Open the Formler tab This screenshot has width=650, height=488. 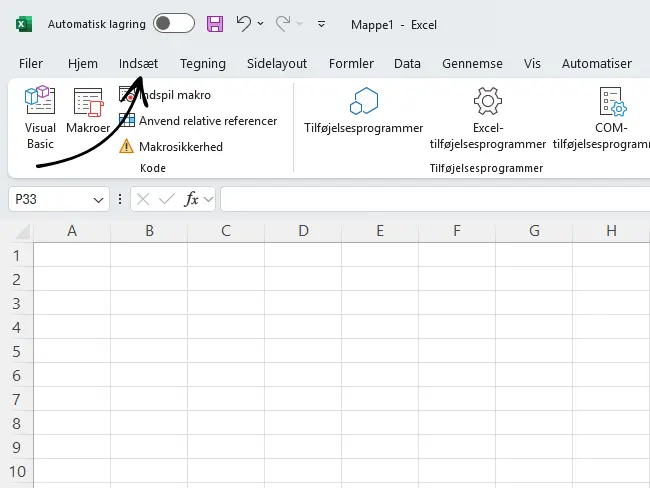click(351, 63)
